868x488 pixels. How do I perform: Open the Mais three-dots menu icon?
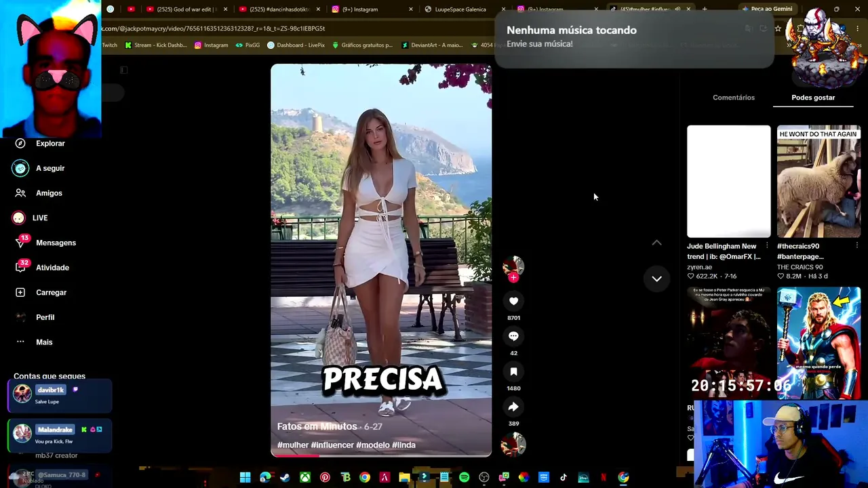(20, 342)
